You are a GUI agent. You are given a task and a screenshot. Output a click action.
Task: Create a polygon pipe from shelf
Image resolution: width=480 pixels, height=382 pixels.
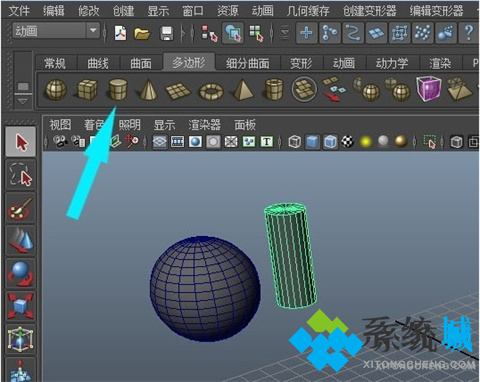tap(274, 89)
